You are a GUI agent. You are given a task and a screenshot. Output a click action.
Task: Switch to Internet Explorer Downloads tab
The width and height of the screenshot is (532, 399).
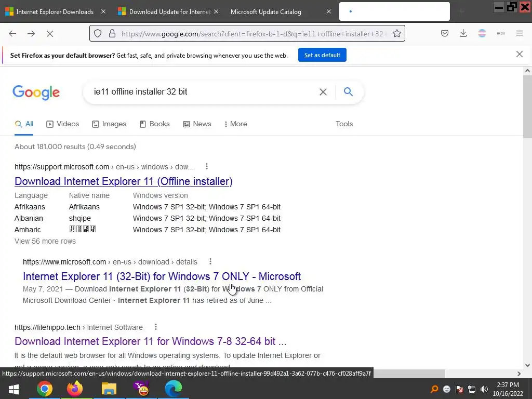pyautogui.click(x=55, y=12)
